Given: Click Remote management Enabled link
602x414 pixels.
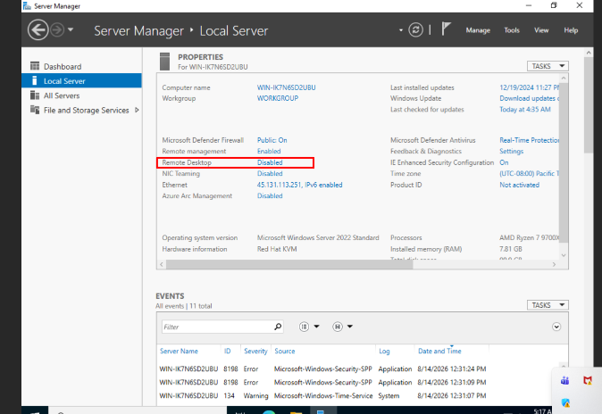Looking at the screenshot, I should point(269,151).
